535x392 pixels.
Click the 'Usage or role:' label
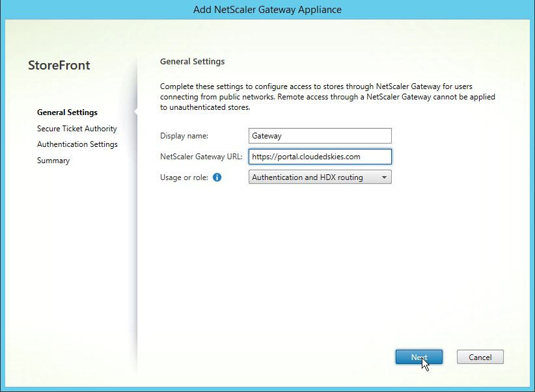184,177
